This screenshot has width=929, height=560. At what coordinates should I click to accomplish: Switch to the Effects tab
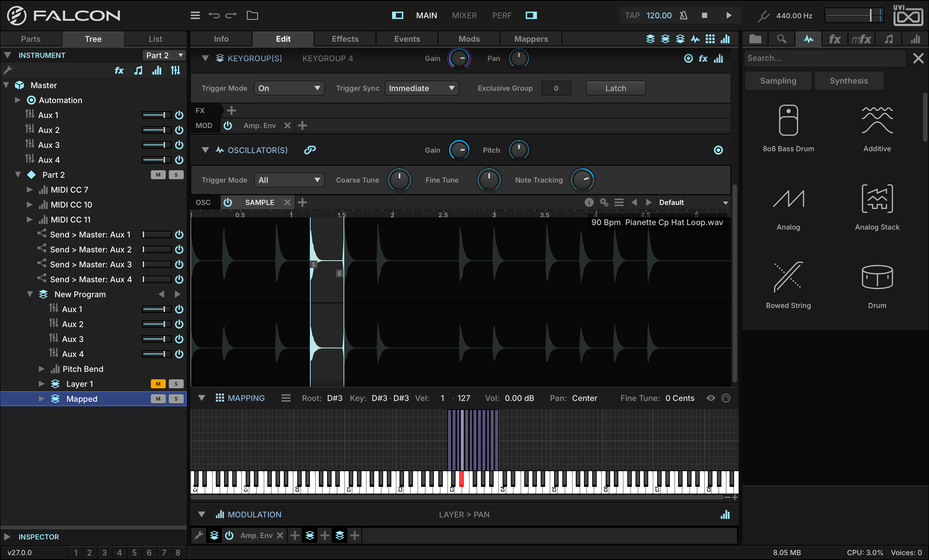point(345,39)
